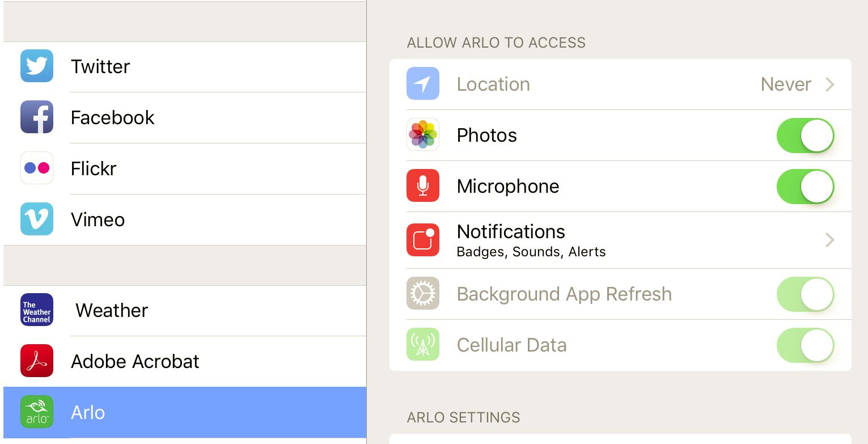The height and width of the screenshot is (444, 868).
Task: Tap the Twitter bird icon
Action: click(x=37, y=66)
